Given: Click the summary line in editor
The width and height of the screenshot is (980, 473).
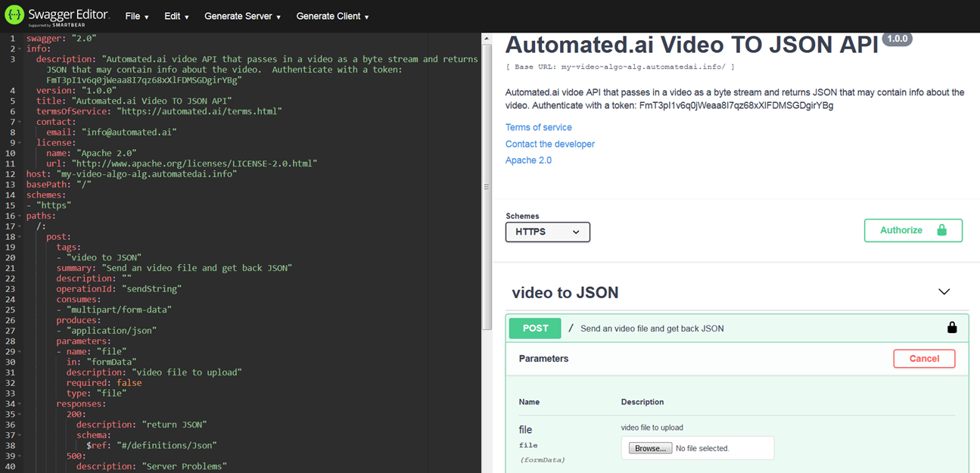Looking at the screenshot, I should 174,268.
